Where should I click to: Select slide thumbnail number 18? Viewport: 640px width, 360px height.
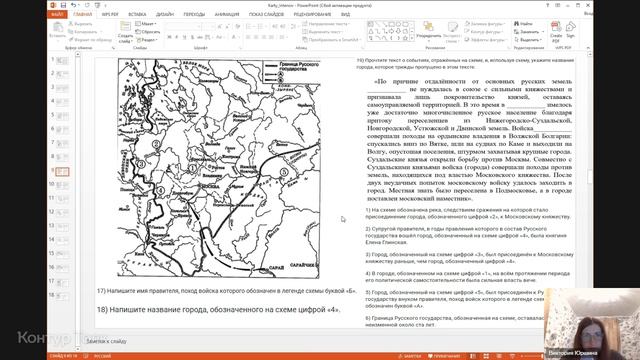tap(62, 296)
